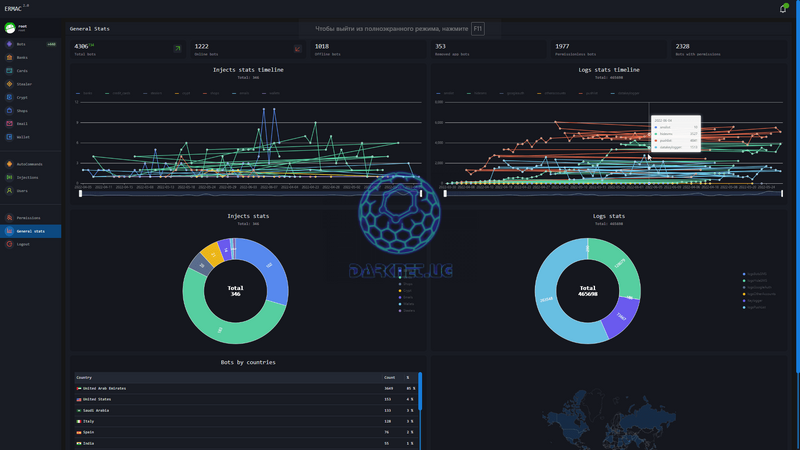800x450 pixels.
Task: Open the AutoCommands icon in sidebar
Action: (x=9, y=164)
